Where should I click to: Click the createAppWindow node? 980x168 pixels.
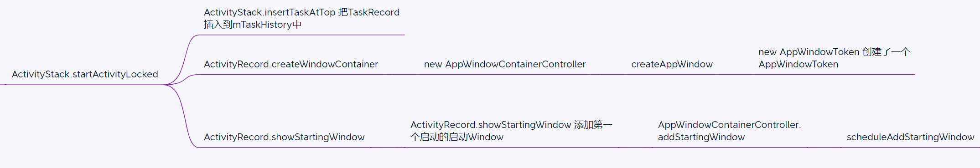point(672,64)
